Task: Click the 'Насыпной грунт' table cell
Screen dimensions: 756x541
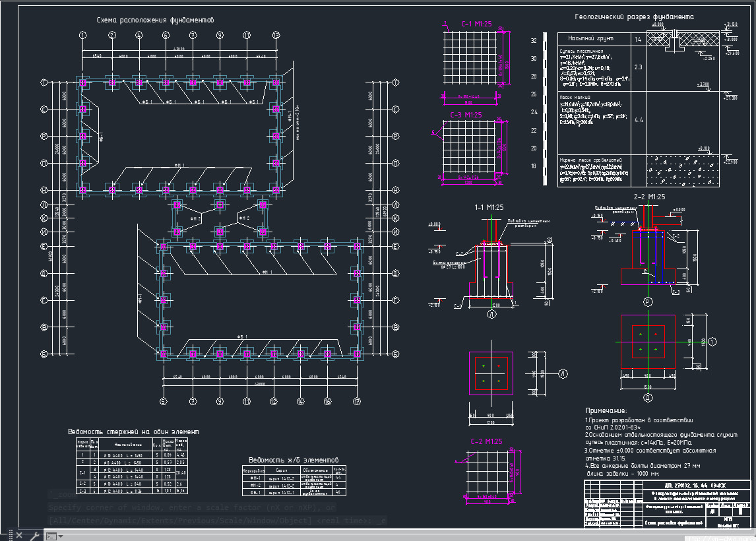Action: pyautogui.click(x=584, y=40)
